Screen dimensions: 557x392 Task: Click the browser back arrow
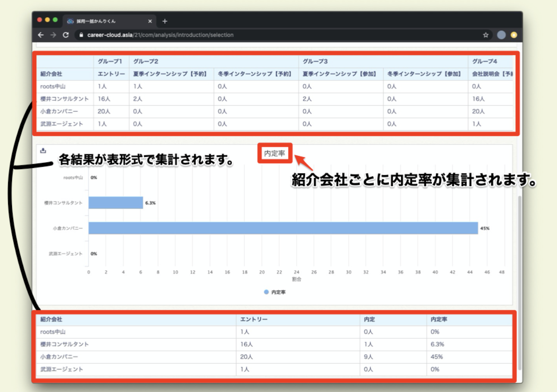pos(41,35)
